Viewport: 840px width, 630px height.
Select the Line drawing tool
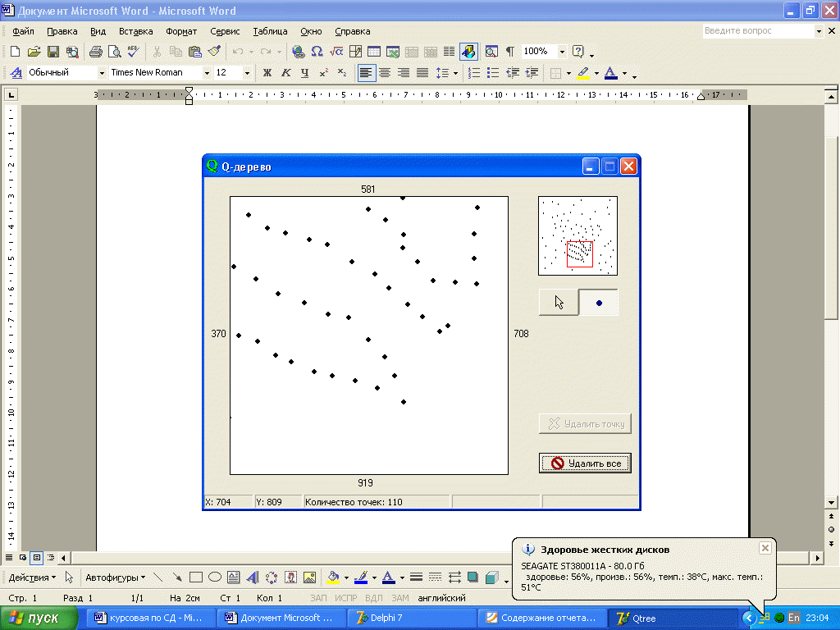[x=157, y=577]
